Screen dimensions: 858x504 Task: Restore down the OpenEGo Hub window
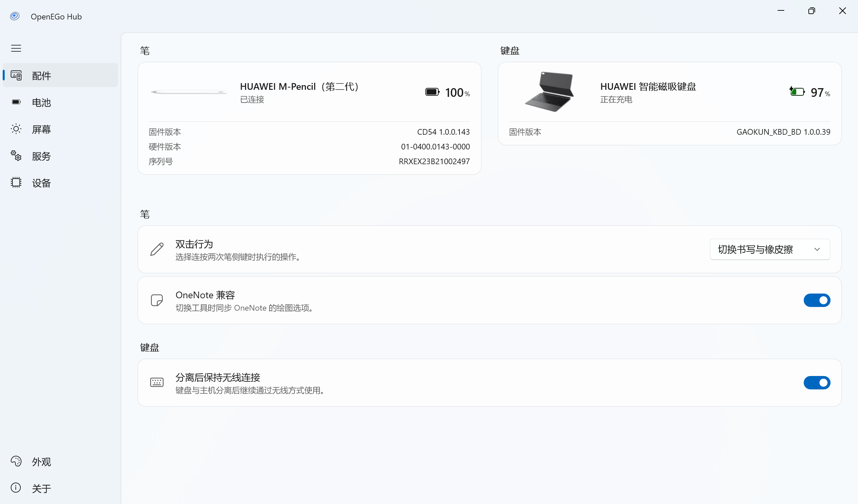click(x=812, y=11)
